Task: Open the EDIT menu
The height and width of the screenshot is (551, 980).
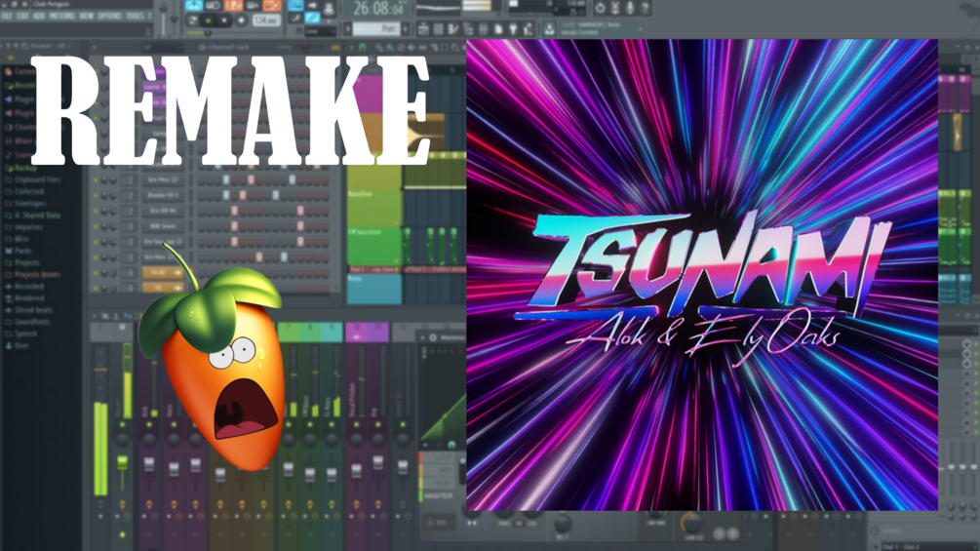Action: point(23,16)
